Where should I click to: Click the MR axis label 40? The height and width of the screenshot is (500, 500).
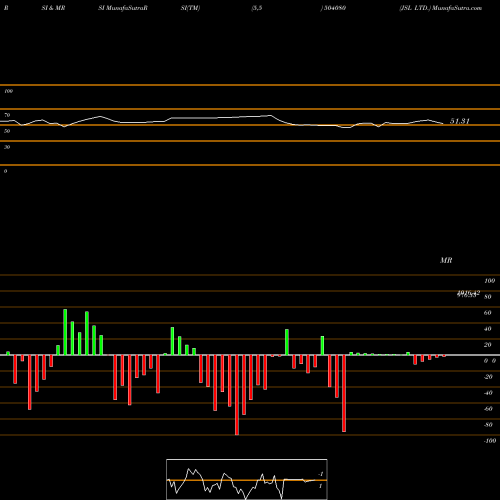coord(487,329)
